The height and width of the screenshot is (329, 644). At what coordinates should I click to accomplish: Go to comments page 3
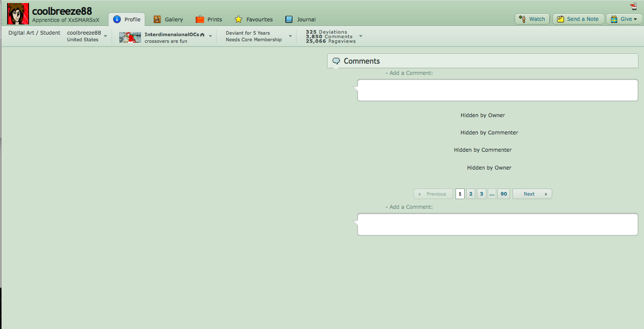click(481, 194)
